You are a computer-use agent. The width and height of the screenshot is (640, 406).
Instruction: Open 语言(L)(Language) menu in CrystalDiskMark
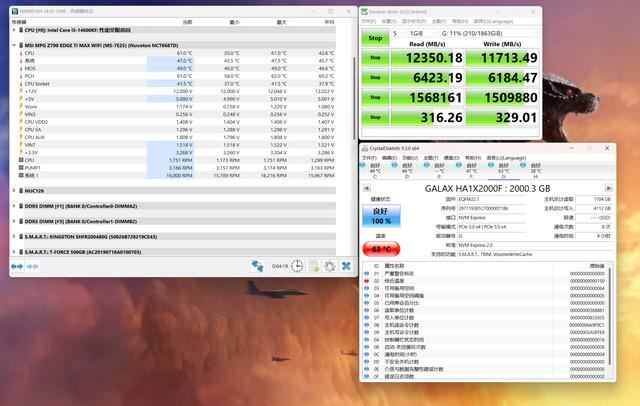pos(493,21)
